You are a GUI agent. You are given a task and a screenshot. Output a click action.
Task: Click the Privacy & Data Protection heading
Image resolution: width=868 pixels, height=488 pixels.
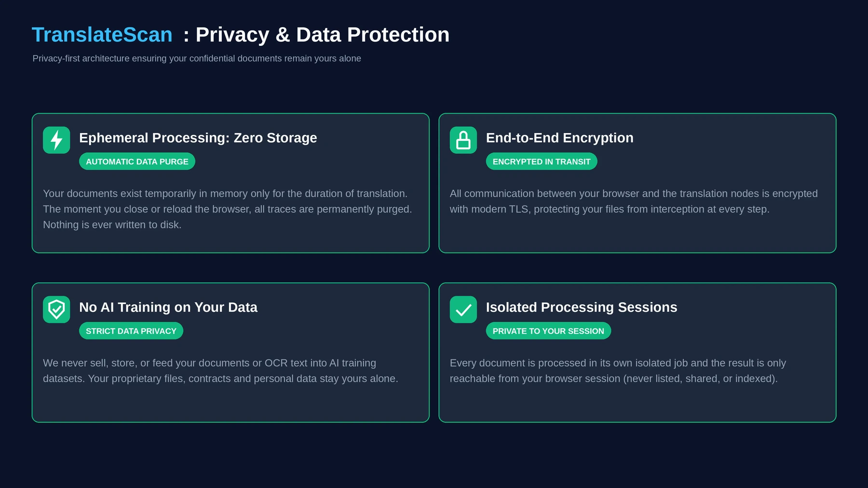click(x=322, y=35)
